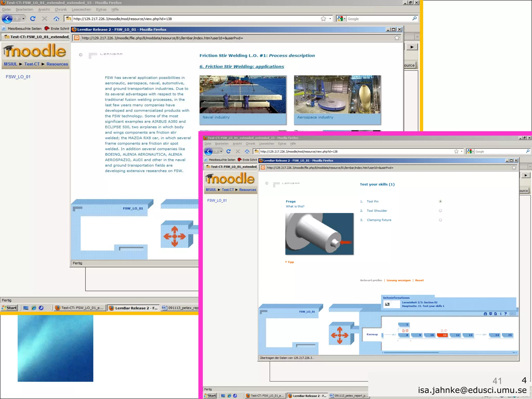Screen dimensions: 532x399
Task: Click the Lösung anzeigen link
Action: point(398,280)
